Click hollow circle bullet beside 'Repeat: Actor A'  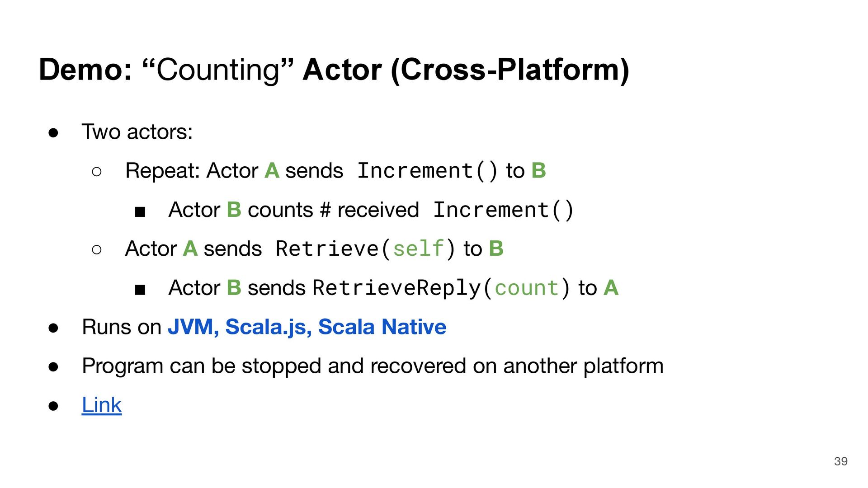click(97, 172)
